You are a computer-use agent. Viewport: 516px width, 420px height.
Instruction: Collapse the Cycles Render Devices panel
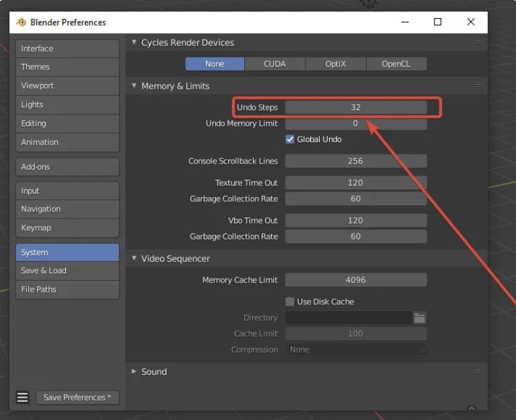click(134, 42)
